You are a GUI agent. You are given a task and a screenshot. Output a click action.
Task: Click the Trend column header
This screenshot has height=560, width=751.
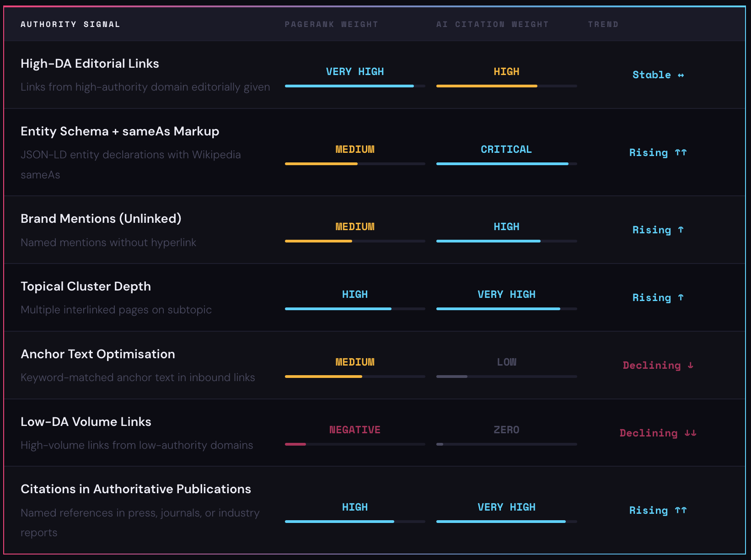(603, 24)
